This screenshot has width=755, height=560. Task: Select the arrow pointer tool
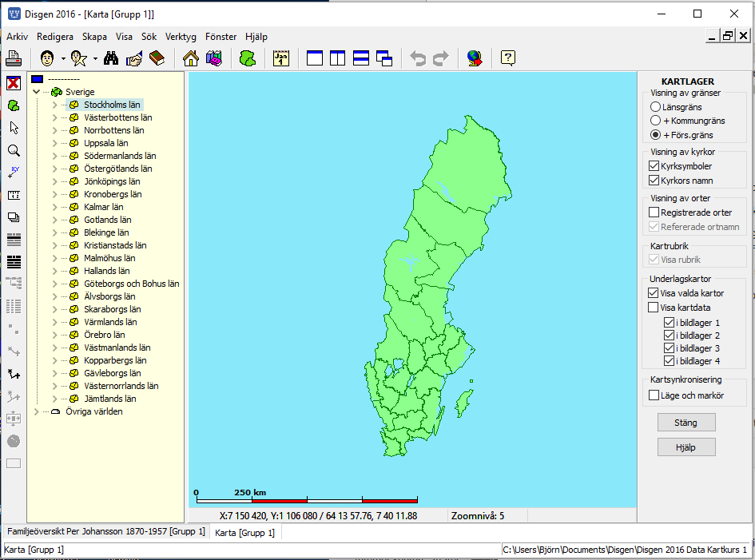(x=14, y=128)
